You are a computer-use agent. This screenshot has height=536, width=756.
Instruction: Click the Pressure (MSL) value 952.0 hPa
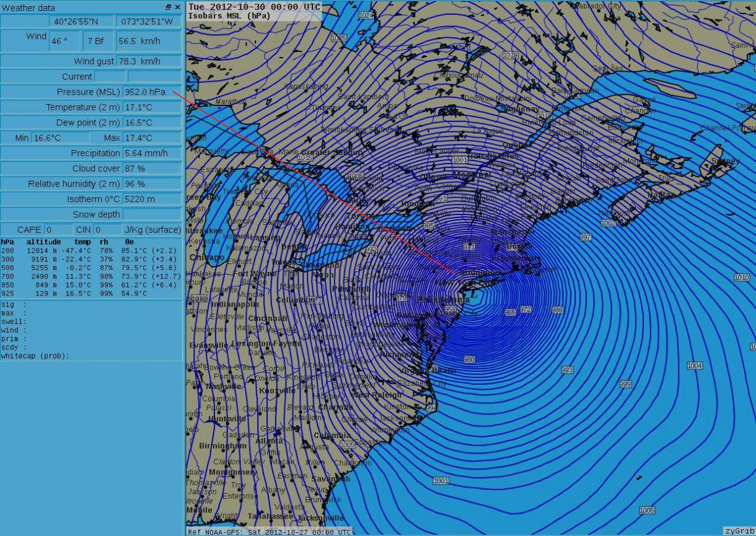(x=152, y=92)
